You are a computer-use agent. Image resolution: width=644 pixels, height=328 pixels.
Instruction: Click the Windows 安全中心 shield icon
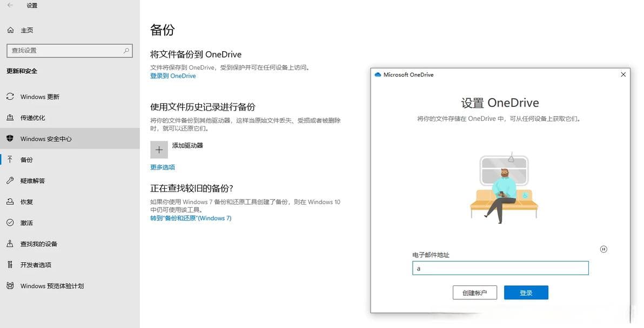(x=10, y=139)
